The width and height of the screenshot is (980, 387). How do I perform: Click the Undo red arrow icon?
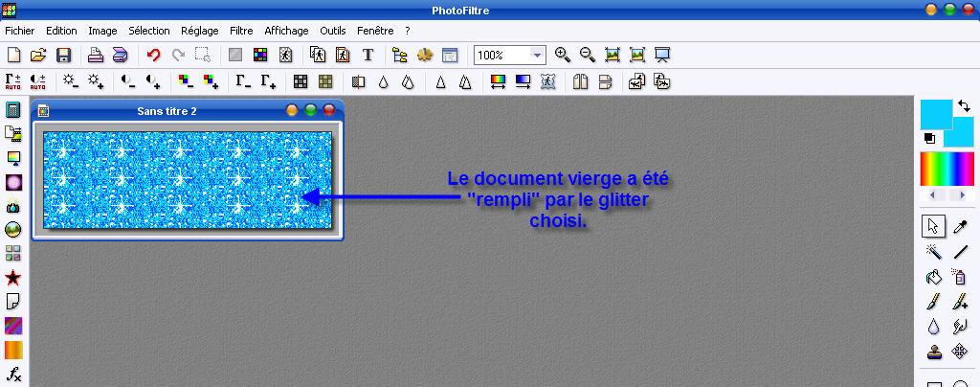pos(153,56)
